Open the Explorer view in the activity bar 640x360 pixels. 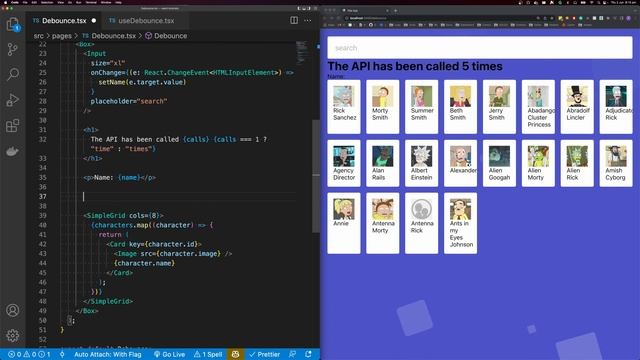pos(13,24)
